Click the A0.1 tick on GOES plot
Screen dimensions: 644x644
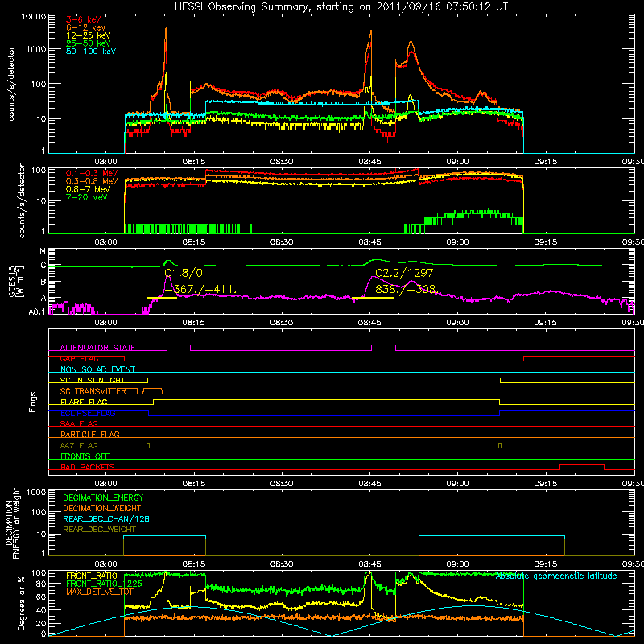(37, 312)
